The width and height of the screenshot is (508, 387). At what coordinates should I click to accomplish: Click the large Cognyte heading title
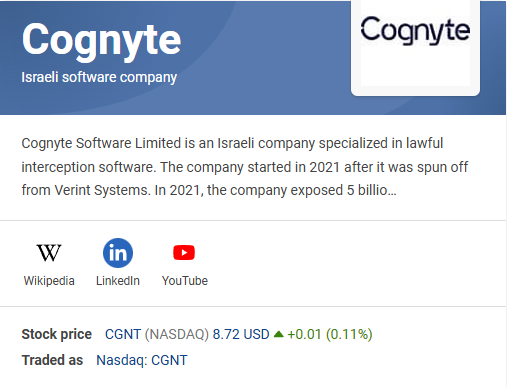click(101, 41)
